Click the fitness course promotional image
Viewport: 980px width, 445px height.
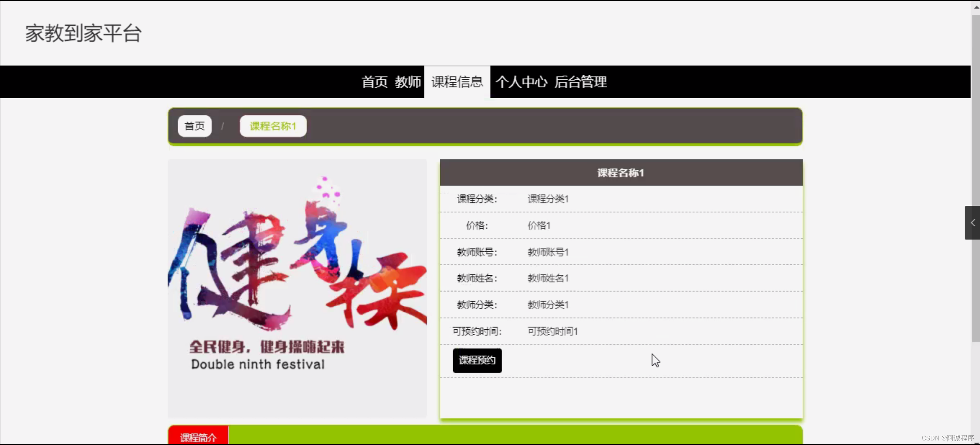pyautogui.click(x=297, y=287)
